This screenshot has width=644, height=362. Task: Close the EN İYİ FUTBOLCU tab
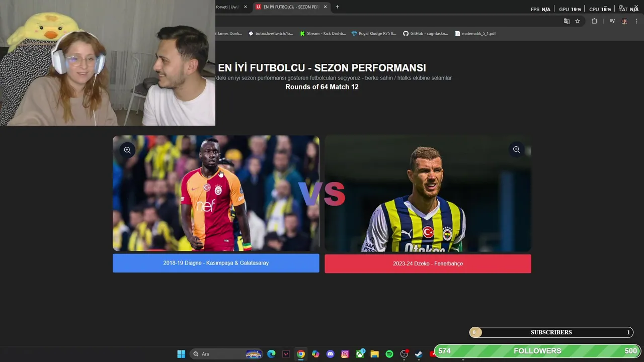[325, 7]
